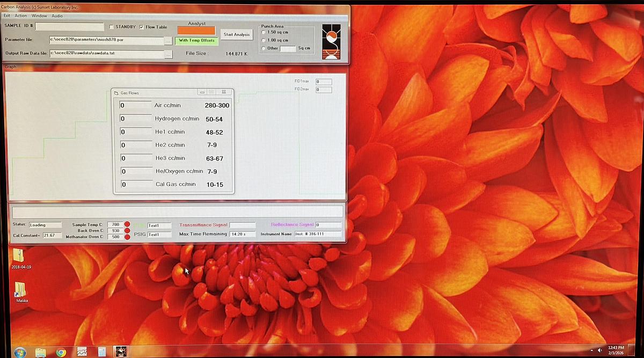Image resolution: width=644 pixels, height=358 pixels.
Task: Click the Methanator Oven red indicator light
Action: pos(127,237)
